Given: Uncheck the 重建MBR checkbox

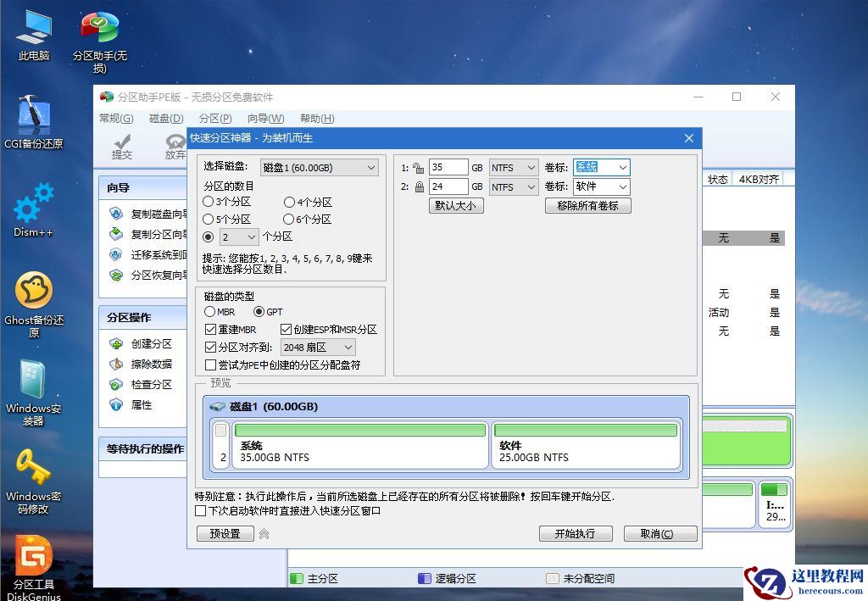Looking at the screenshot, I should tap(209, 330).
